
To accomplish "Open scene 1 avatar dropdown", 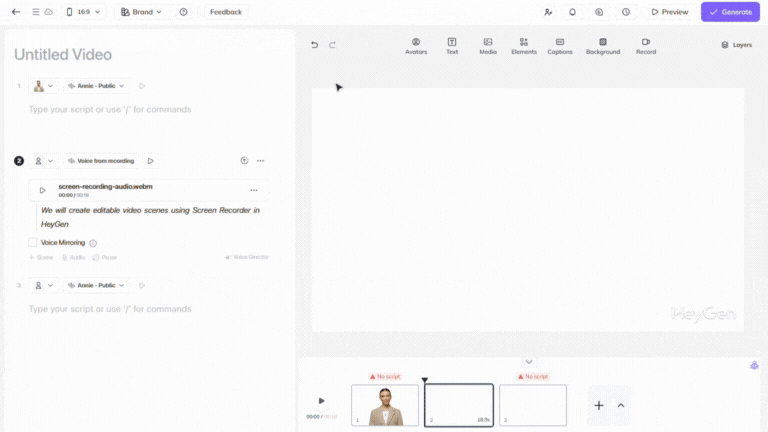I will coord(43,86).
